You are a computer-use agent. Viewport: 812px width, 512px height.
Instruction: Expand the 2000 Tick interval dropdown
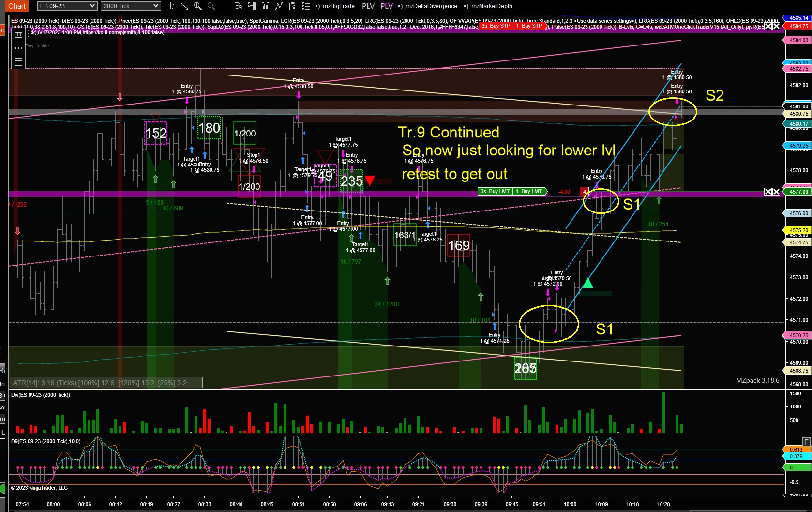131,6
